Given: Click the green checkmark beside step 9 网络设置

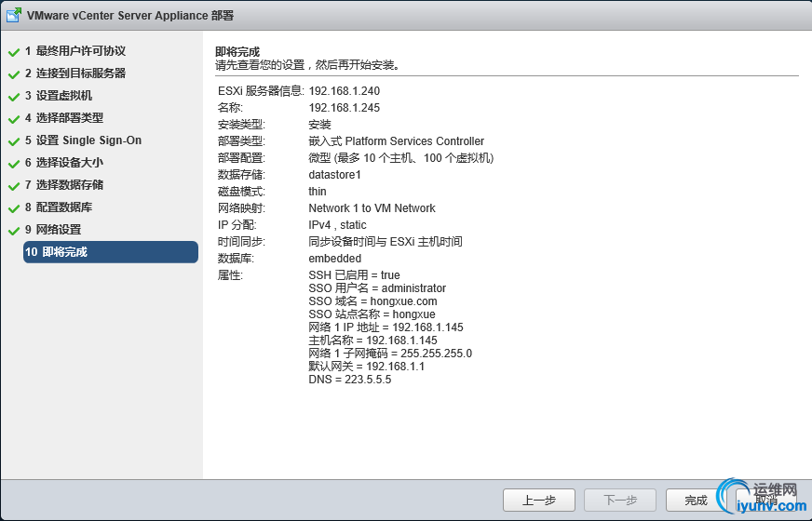Looking at the screenshot, I should click(14, 232).
